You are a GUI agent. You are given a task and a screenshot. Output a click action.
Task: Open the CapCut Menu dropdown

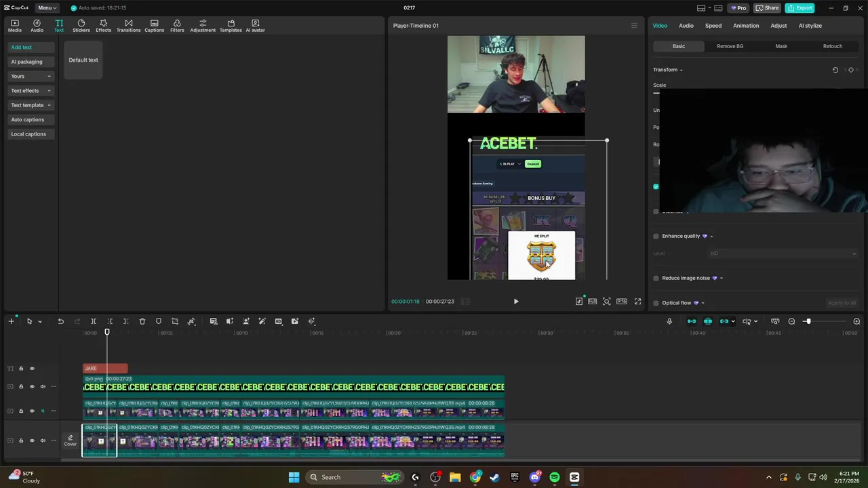(x=47, y=8)
